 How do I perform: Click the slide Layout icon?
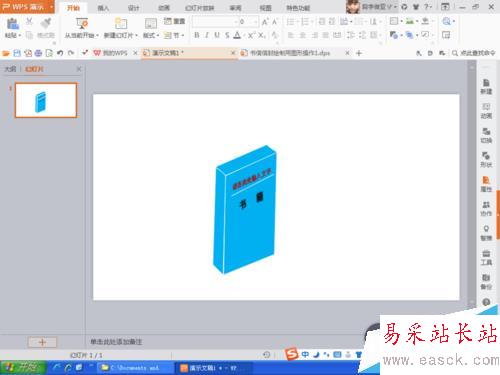[151, 24]
